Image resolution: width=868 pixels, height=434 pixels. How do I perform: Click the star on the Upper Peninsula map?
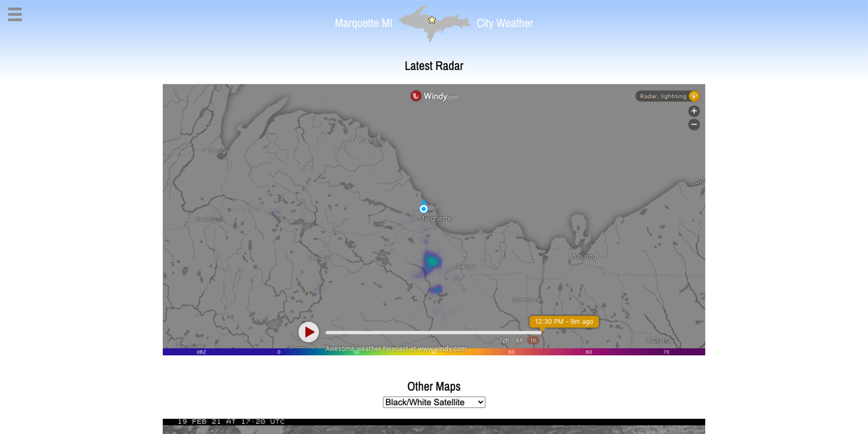432,18
